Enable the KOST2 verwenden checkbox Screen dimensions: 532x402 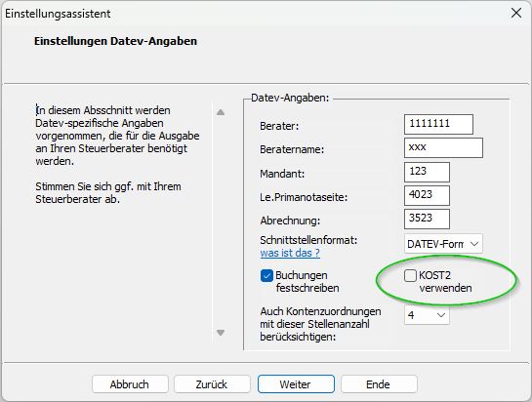410,275
